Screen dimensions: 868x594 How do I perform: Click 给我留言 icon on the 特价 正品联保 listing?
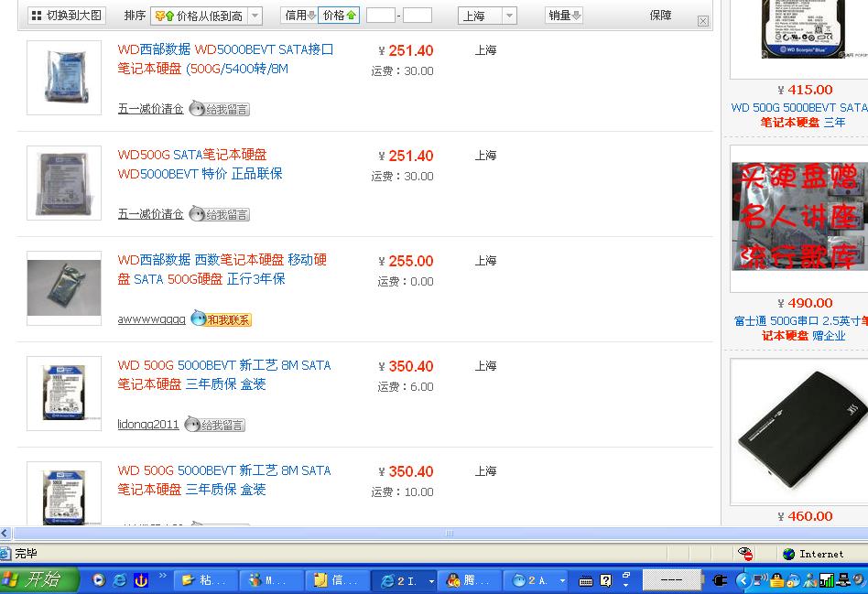tap(220, 214)
